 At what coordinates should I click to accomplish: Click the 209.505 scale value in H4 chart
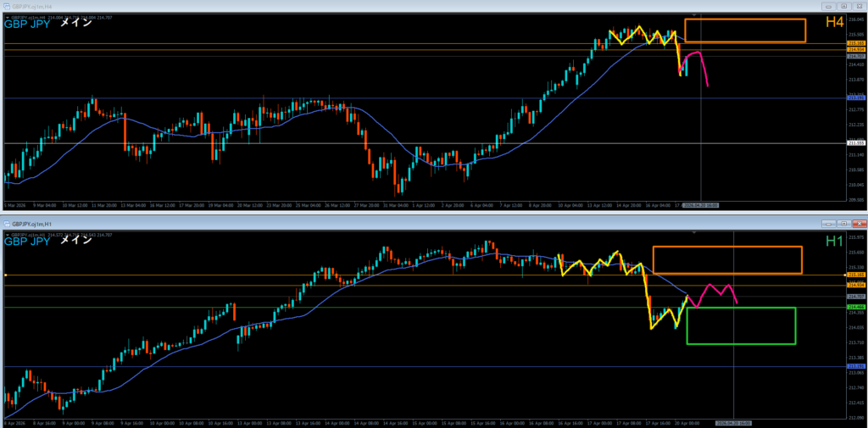click(x=856, y=200)
